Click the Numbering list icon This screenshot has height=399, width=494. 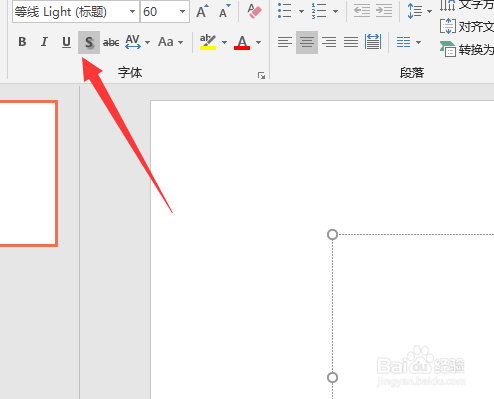(x=319, y=11)
